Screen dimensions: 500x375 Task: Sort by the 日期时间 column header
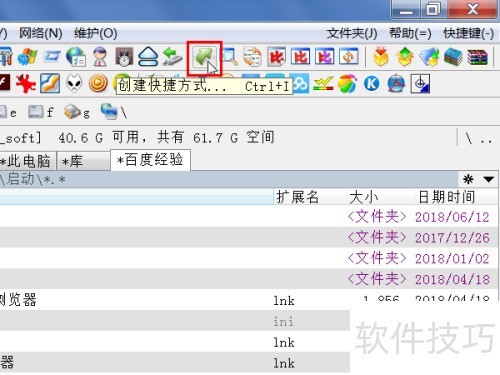point(456,197)
